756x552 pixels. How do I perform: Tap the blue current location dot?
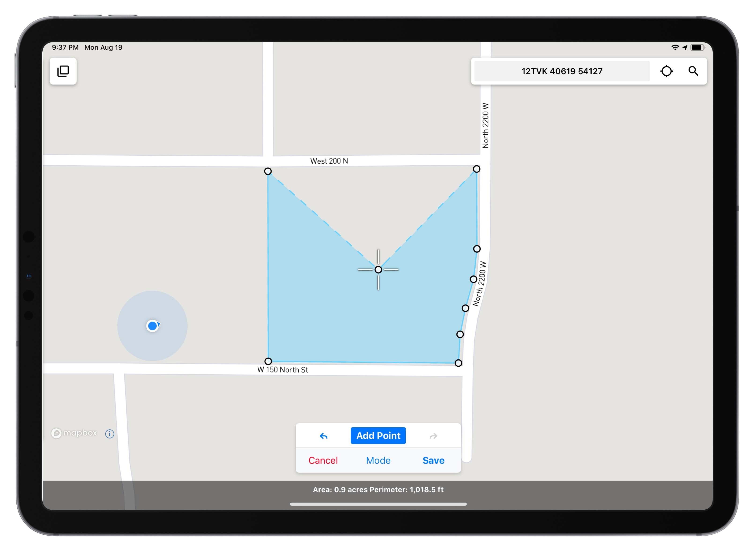pyautogui.click(x=152, y=325)
